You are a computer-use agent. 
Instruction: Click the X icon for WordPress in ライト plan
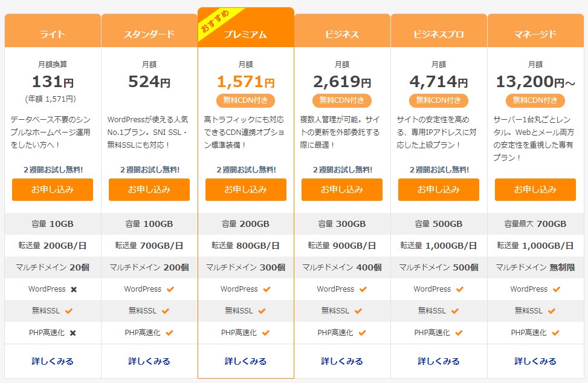tap(74, 289)
